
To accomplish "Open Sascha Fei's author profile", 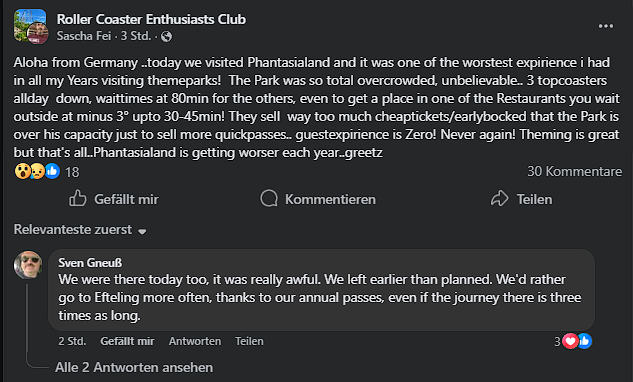I will (84, 36).
